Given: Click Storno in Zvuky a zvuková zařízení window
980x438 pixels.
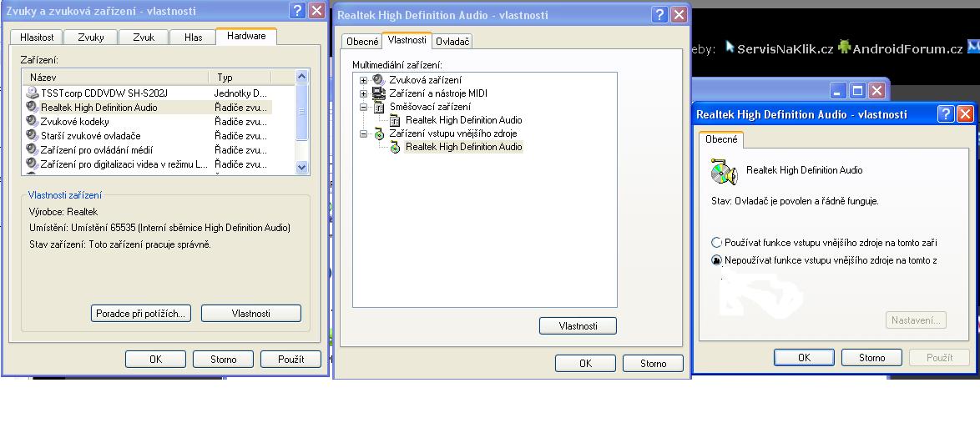Looking at the screenshot, I should click(x=223, y=360).
